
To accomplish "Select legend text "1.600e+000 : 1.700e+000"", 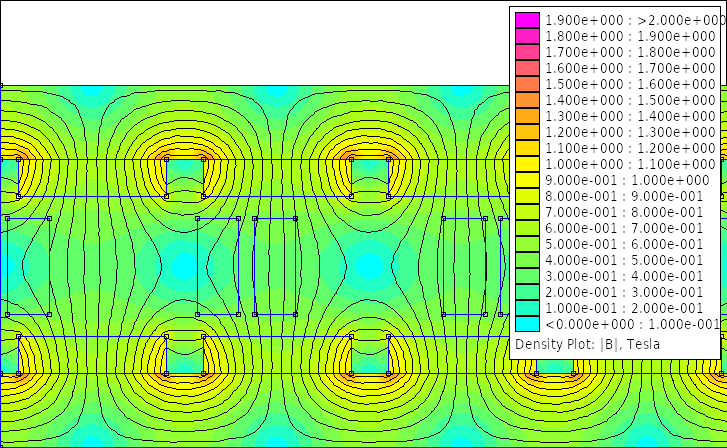I will click(630, 68).
